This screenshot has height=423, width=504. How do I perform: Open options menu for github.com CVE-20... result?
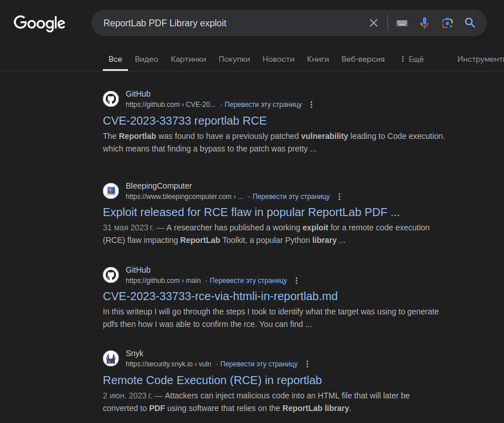click(x=311, y=105)
